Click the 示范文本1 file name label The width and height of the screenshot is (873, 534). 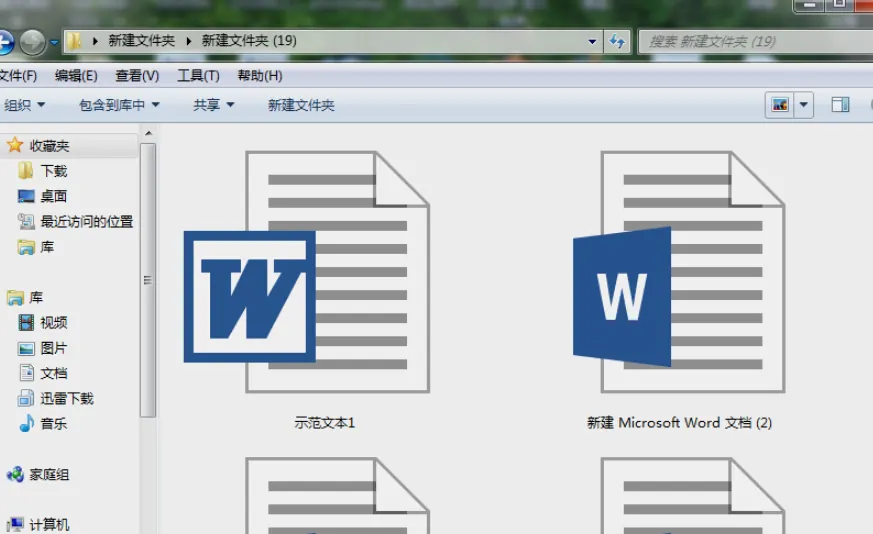click(325, 423)
